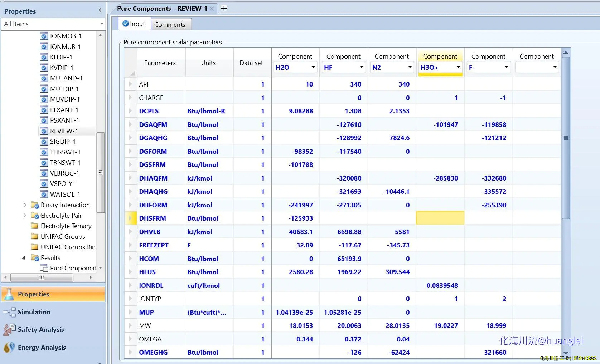Switch to the Input tab
Viewport: 600px width, 364px height.
coord(134,24)
